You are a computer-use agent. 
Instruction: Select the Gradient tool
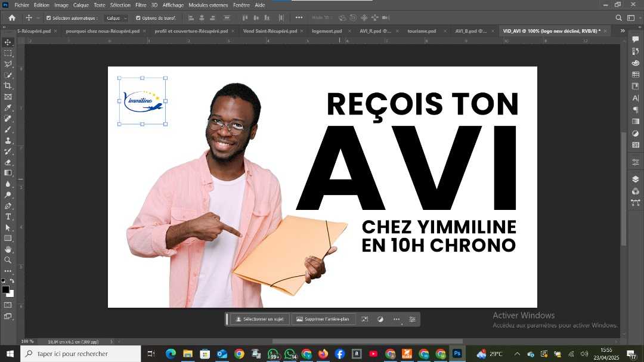tap(8, 173)
